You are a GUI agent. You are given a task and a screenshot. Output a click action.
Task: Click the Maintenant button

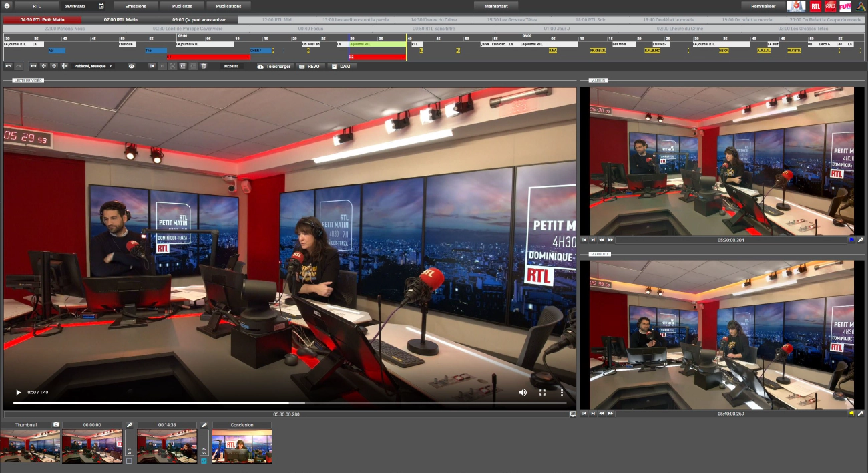click(x=496, y=5)
